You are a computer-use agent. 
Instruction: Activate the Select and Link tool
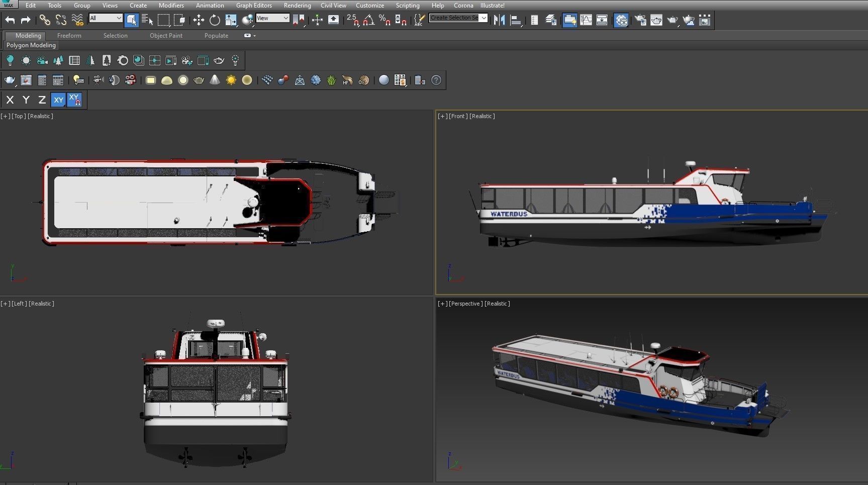45,20
